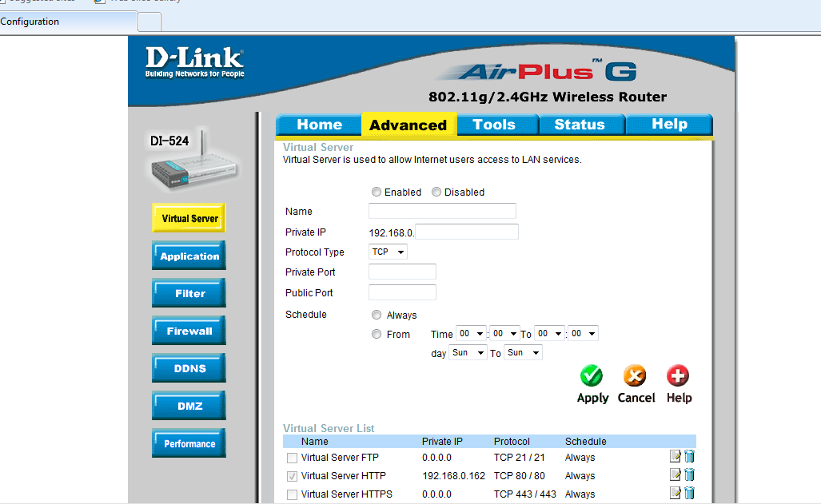
Task: Switch to the Tools tab
Action: click(497, 125)
